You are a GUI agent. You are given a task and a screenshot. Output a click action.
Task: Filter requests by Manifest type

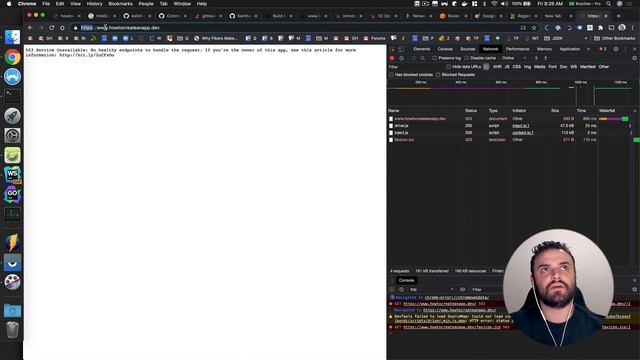(588, 67)
